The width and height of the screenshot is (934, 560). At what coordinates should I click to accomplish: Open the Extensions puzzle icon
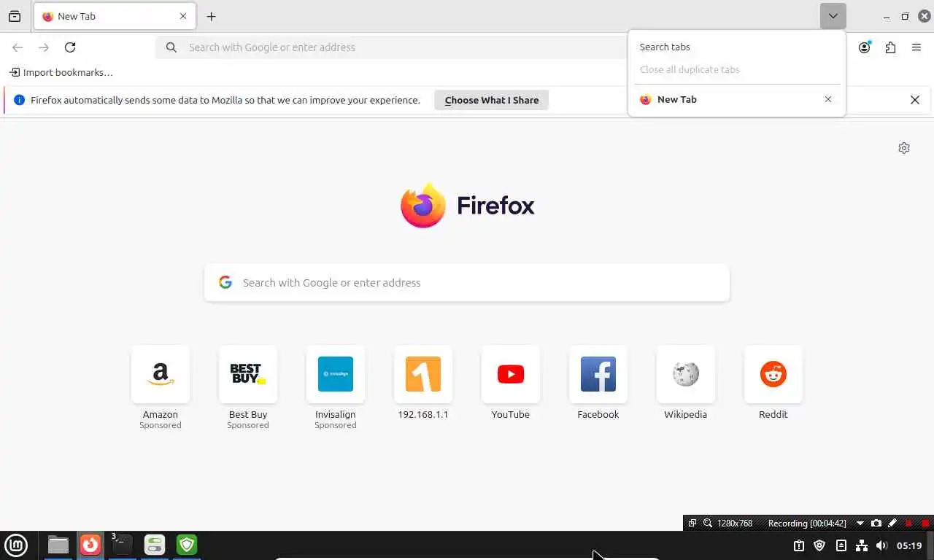890,47
